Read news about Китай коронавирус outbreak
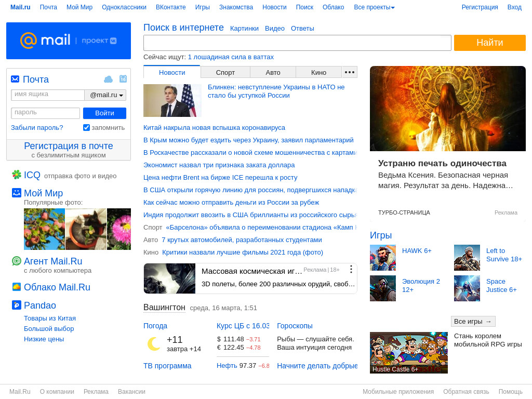The image size is (532, 399). click(x=214, y=128)
